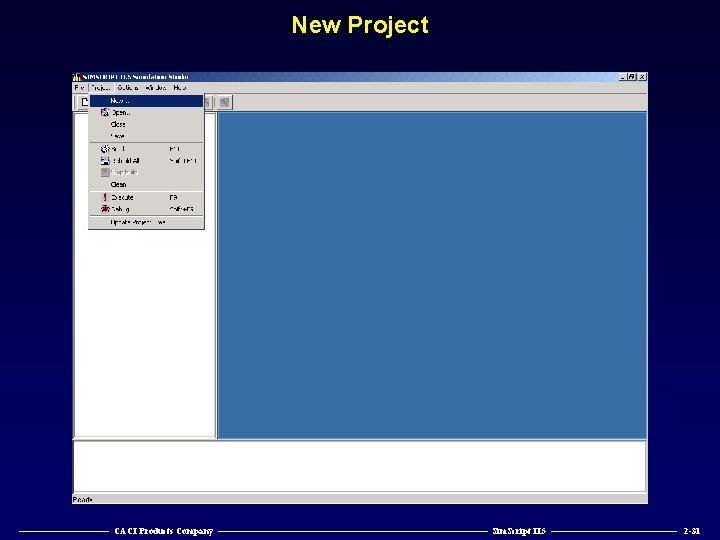Click the Debug bug icon in menu
The width and height of the screenshot is (720, 540).
coord(105,209)
